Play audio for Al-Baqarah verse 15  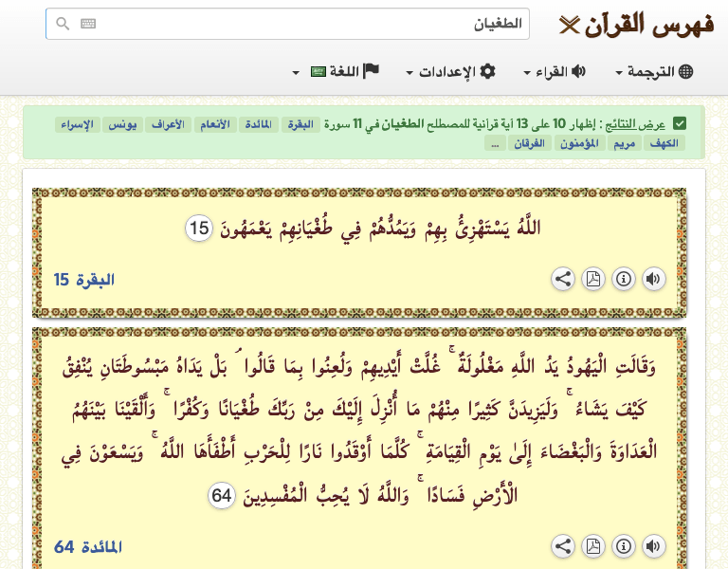[x=653, y=279]
